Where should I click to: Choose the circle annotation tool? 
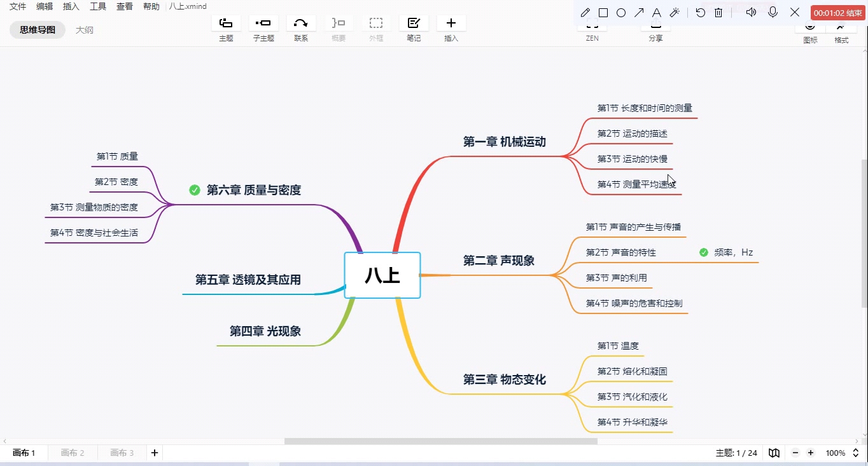pyautogui.click(x=621, y=13)
